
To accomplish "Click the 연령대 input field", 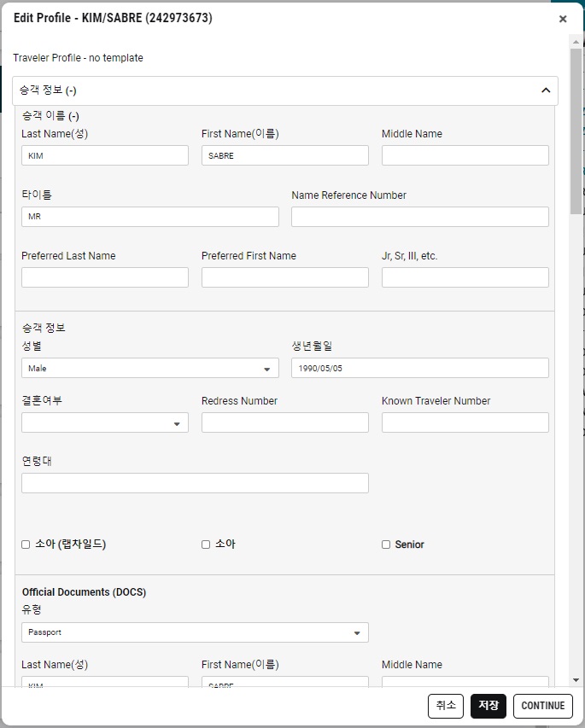I will pyautogui.click(x=196, y=483).
